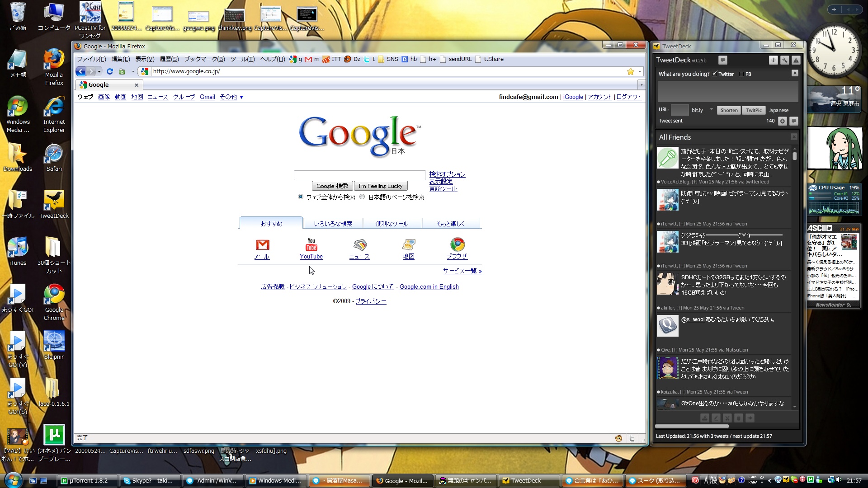868x488 pixels.
Task: Click the Gmail icon on Google page
Action: (262, 245)
